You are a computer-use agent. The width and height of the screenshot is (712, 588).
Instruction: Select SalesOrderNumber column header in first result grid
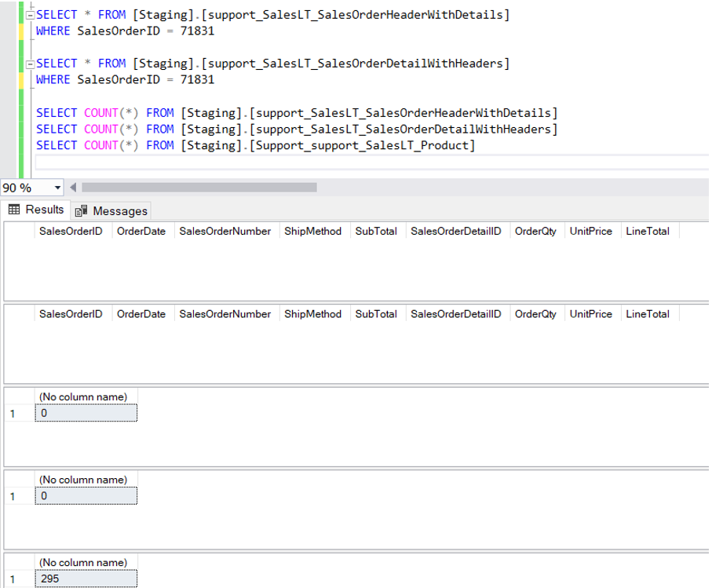coord(225,231)
